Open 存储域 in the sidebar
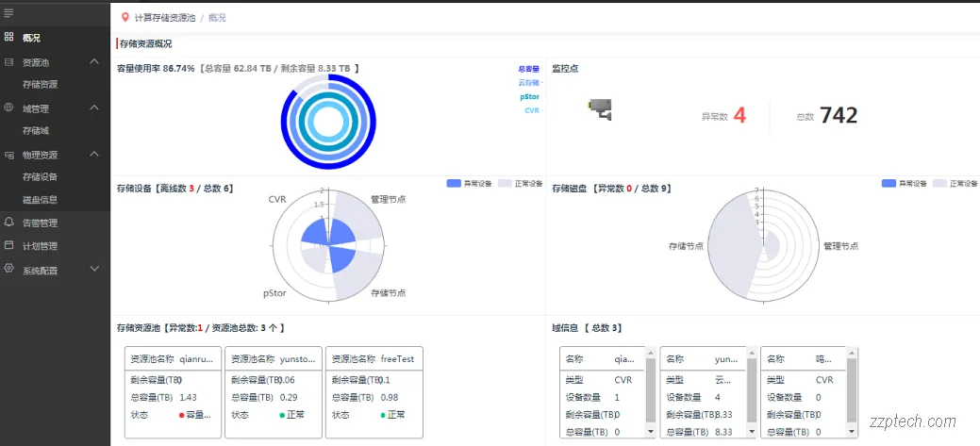 36,130
